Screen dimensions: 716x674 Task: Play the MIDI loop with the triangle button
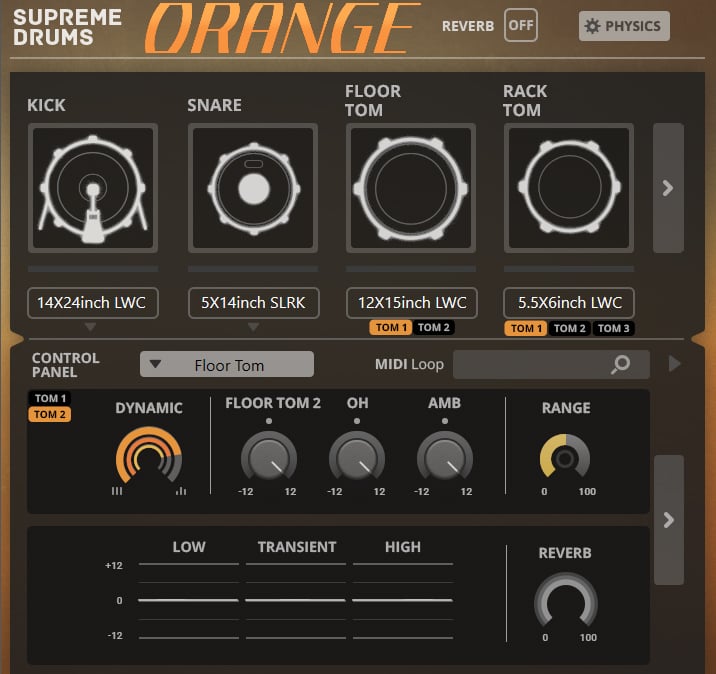point(675,364)
